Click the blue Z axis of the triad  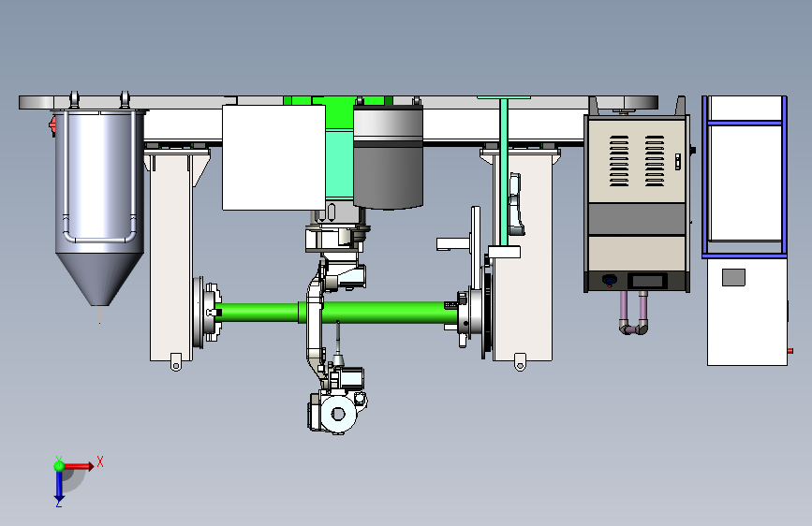[x=59, y=486]
